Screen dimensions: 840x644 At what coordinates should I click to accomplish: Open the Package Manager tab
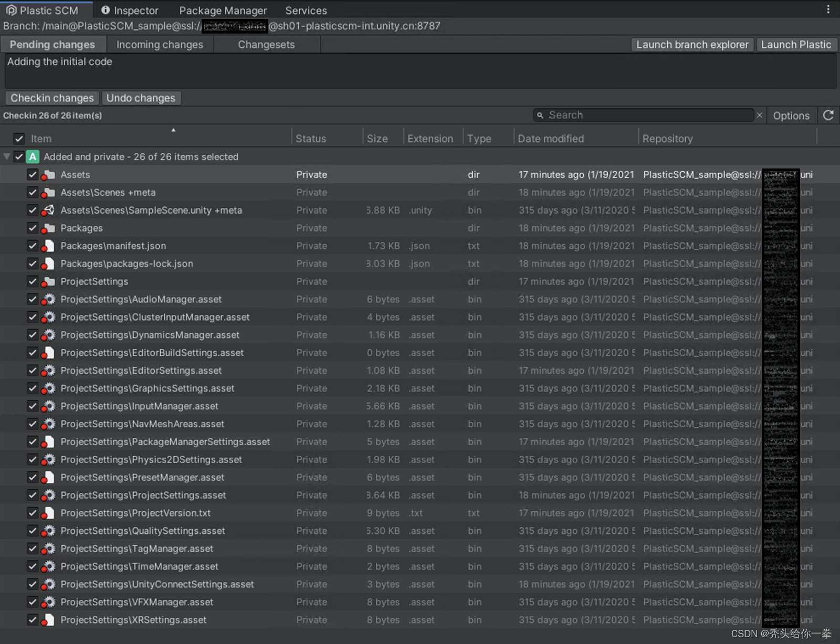[x=223, y=10]
